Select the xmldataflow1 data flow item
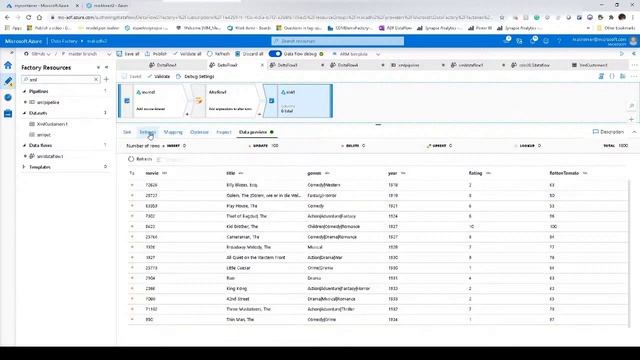 pos(49,156)
